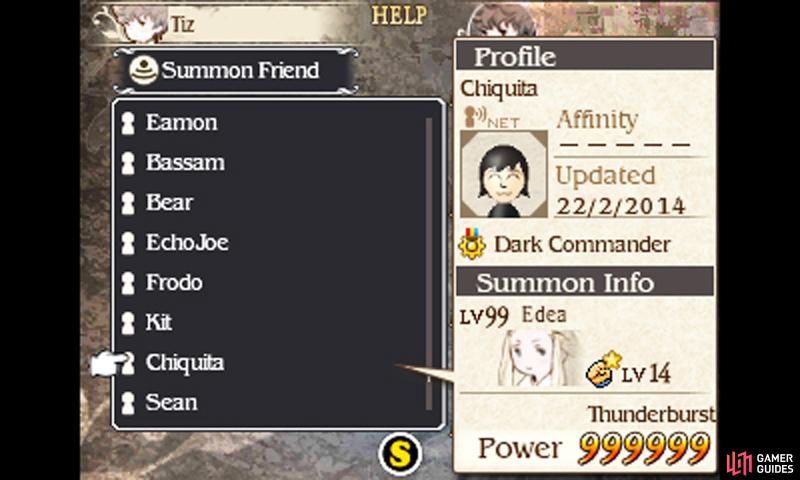Click the yellow S button icon
800x480 pixels.
401,453
